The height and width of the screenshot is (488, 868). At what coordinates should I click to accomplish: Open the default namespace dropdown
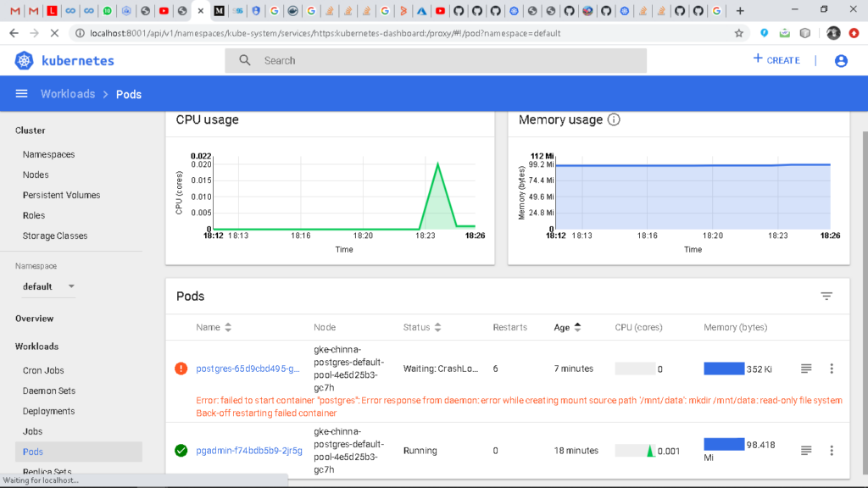coord(48,286)
